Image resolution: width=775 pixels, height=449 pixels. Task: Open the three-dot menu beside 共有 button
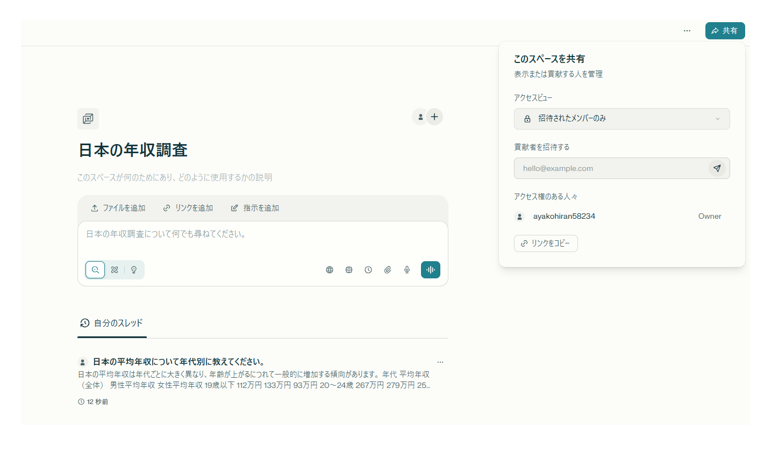pos(687,31)
